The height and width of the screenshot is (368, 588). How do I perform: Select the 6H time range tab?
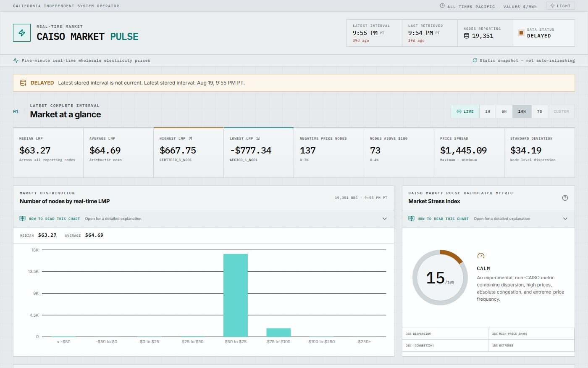504,111
